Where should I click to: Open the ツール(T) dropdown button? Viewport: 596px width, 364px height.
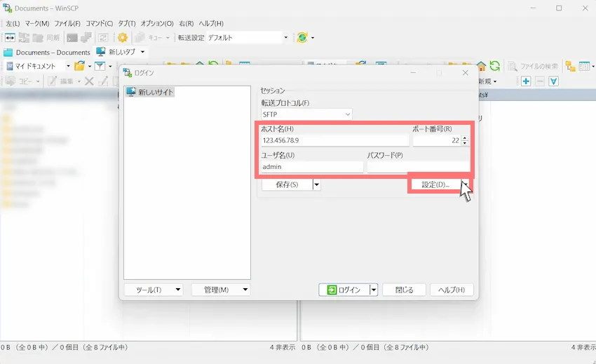click(x=154, y=290)
